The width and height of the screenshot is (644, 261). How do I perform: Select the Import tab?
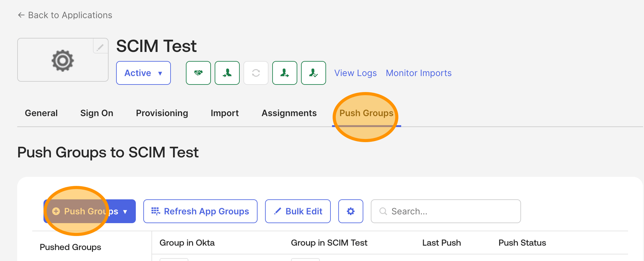click(x=225, y=113)
